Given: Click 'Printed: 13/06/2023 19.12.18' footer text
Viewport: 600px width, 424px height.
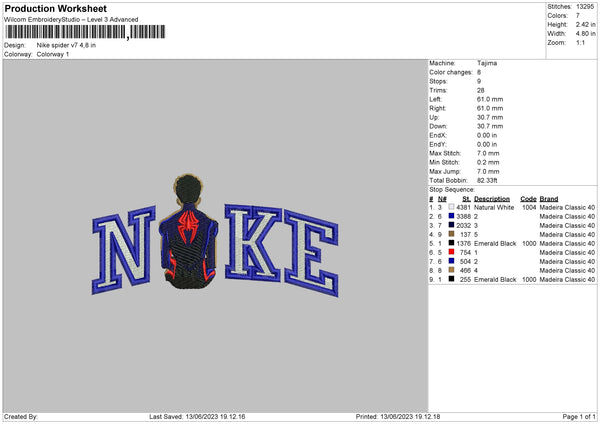Looking at the screenshot, I should coord(398,416).
